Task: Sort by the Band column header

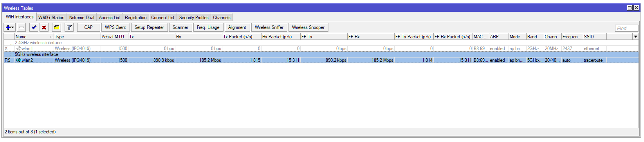Action: pyautogui.click(x=535, y=37)
